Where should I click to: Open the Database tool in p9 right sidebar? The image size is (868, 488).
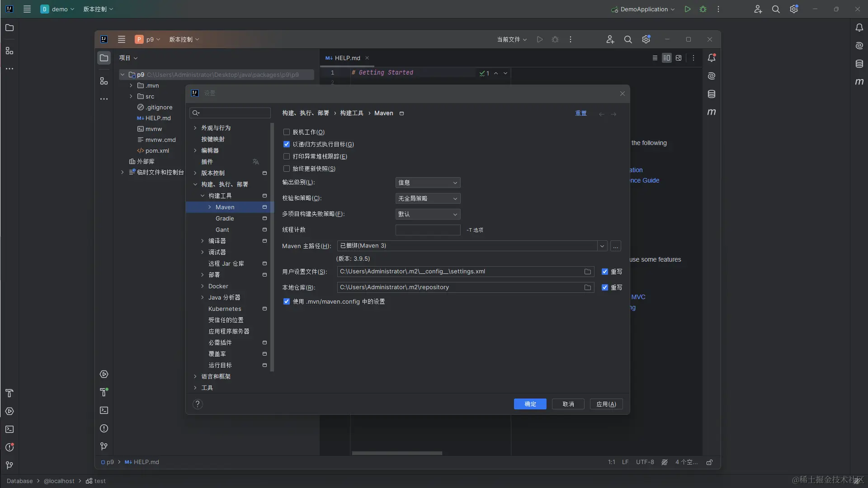pyautogui.click(x=712, y=94)
